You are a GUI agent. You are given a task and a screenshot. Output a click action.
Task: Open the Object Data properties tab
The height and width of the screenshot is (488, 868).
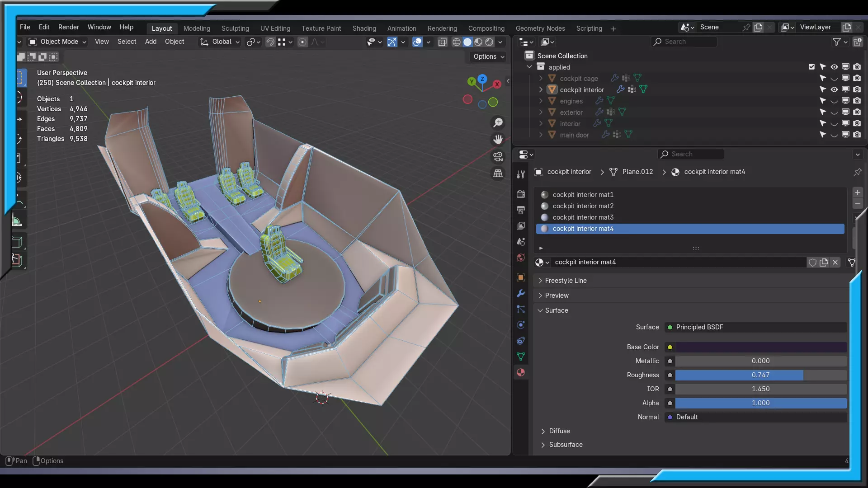pos(521,357)
